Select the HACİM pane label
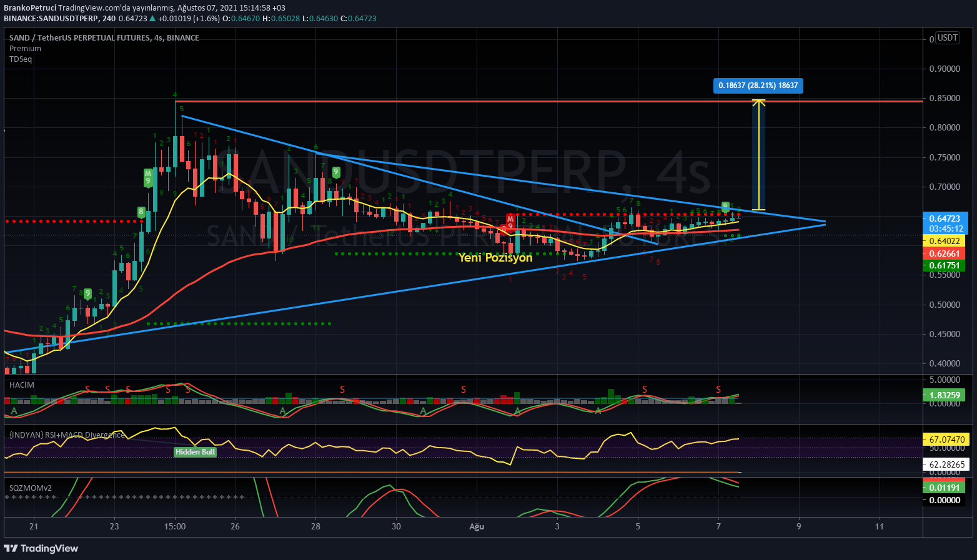Image resolution: width=977 pixels, height=560 pixels. [22, 385]
